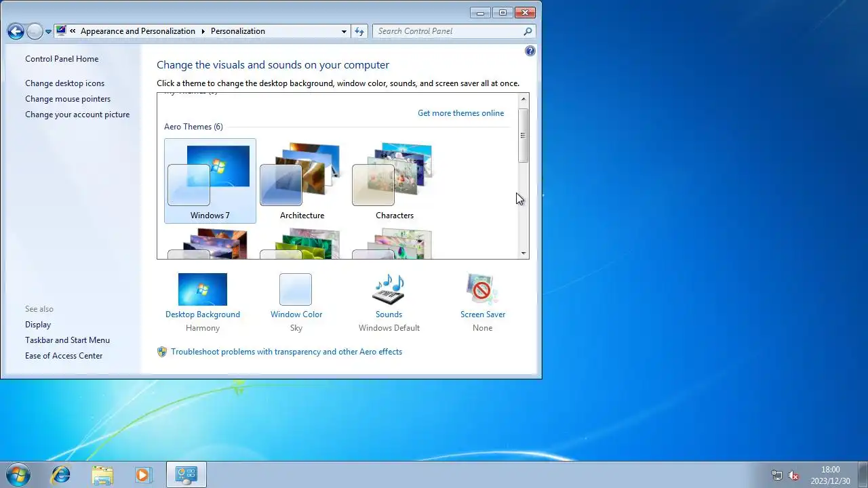868x488 pixels.
Task: Open Change desktop icons link
Action: point(65,83)
